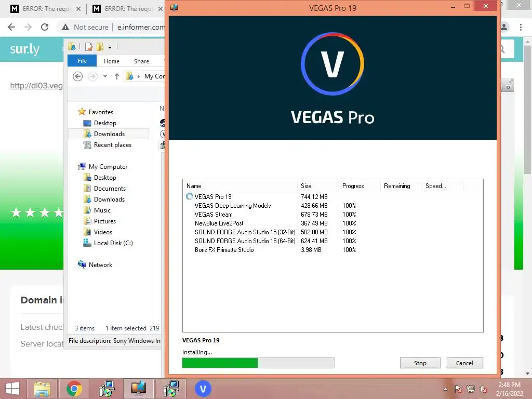Open the Share tab in Explorer ribbon
The image size is (532, 399).
point(141,61)
